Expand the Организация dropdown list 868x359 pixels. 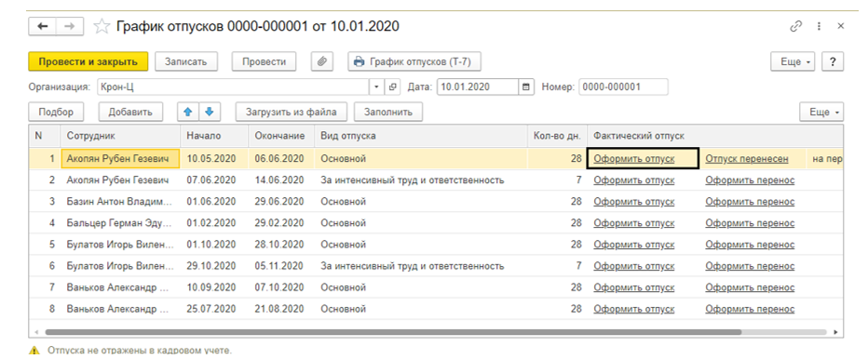tap(377, 86)
